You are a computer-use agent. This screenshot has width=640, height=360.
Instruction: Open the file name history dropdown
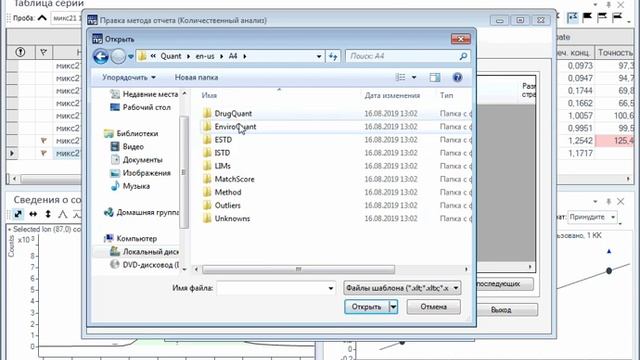331,288
